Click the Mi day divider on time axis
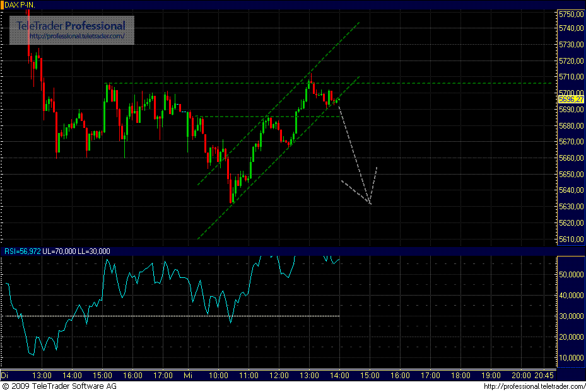The width and height of the screenshot is (586, 392). tap(187, 375)
